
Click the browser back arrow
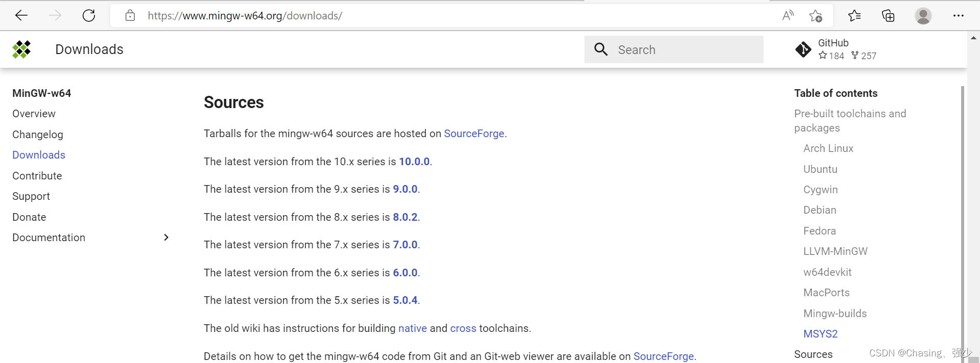pyautogui.click(x=21, y=16)
